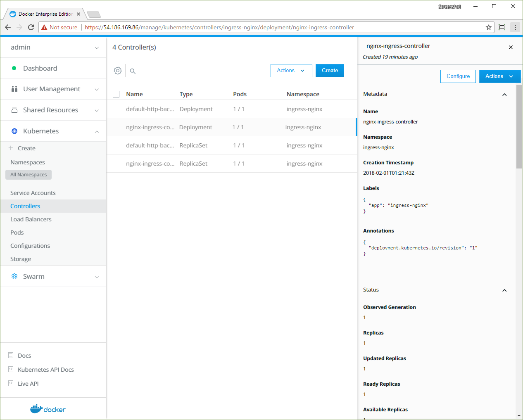Open controller list settings gear
Viewport: 523px width, 420px height.
[118, 71]
